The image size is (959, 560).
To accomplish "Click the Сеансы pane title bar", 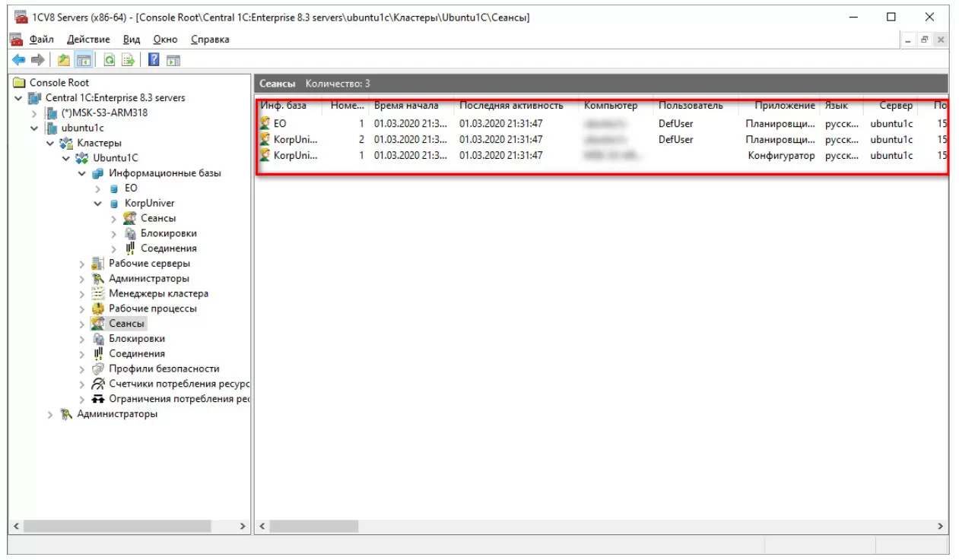I will pyautogui.click(x=601, y=84).
